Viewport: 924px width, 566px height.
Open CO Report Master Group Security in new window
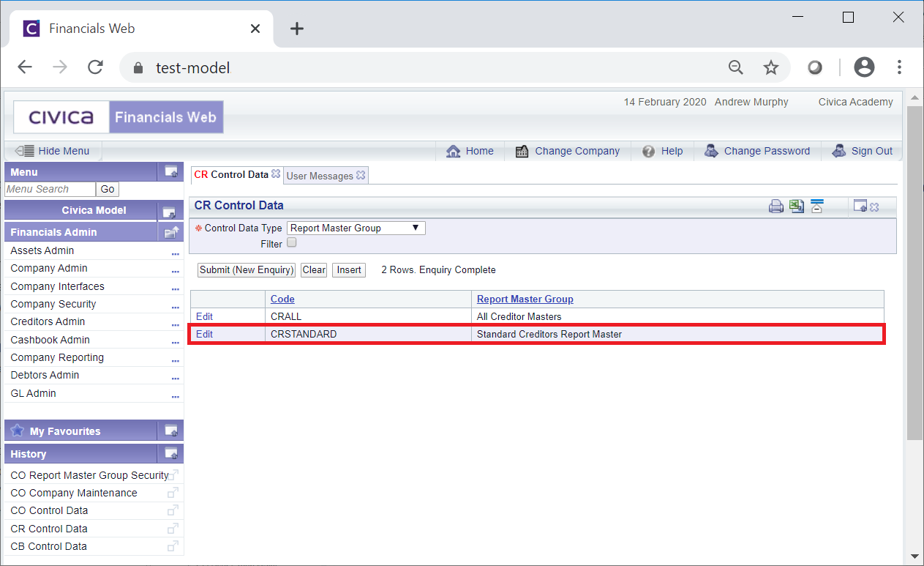point(173,475)
